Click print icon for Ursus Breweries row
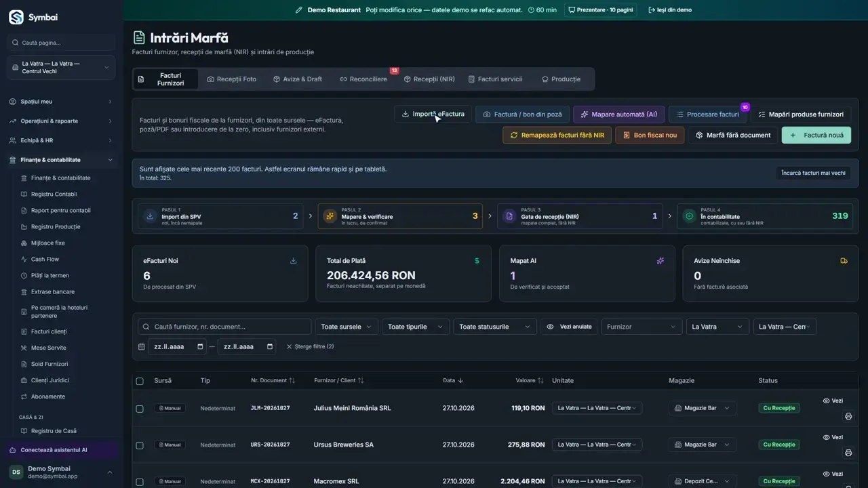Viewport: 868px width, 488px height. (848, 453)
